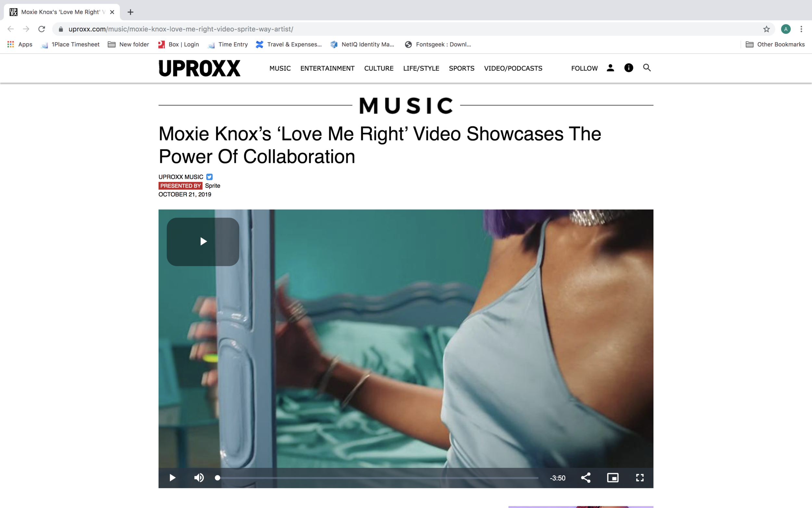Open the New folder bookmarks folder
Viewport: 812px width, 508px height.
click(128, 44)
